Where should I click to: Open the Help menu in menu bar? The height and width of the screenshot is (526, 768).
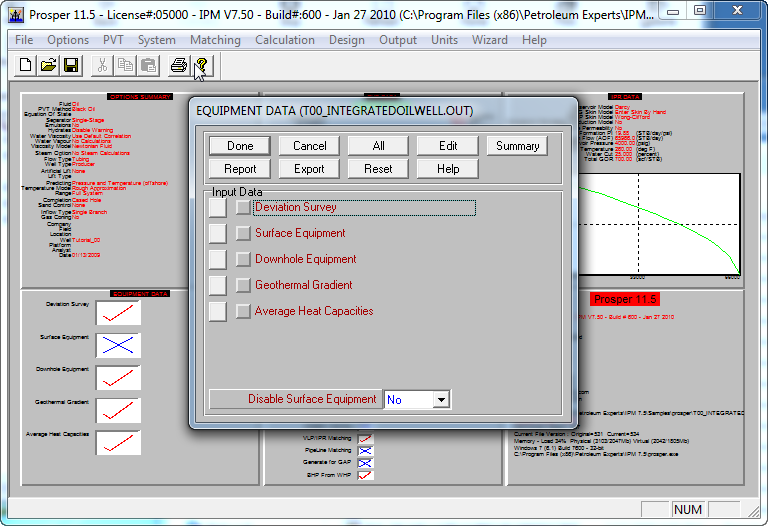point(534,40)
